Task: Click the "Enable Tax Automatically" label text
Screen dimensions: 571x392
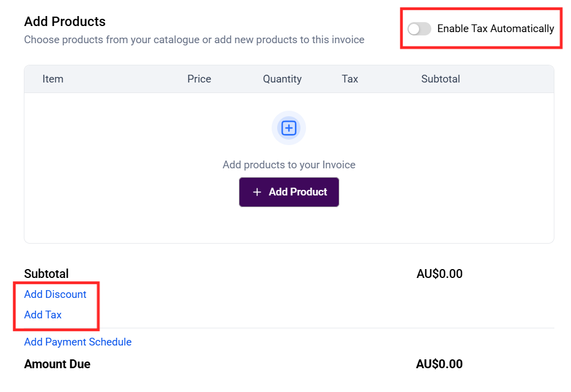Action: coord(496,29)
